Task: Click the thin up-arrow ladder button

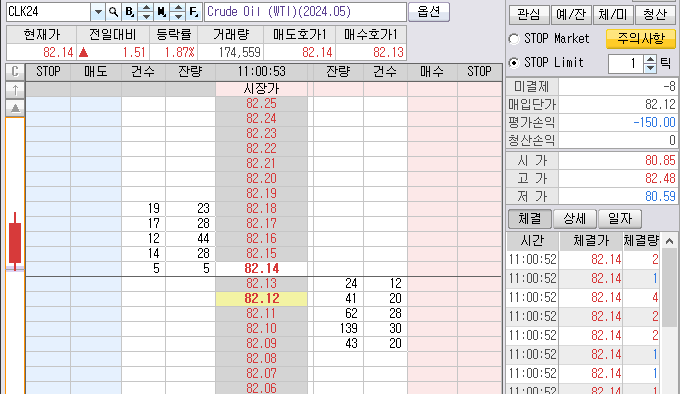Action: pyautogui.click(x=15, y=90)
